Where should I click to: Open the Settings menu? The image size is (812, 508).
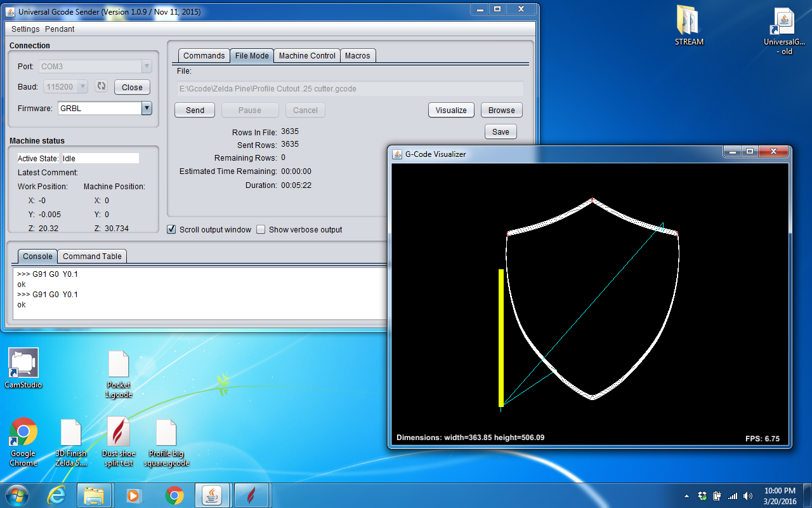[x=25, y=29]
